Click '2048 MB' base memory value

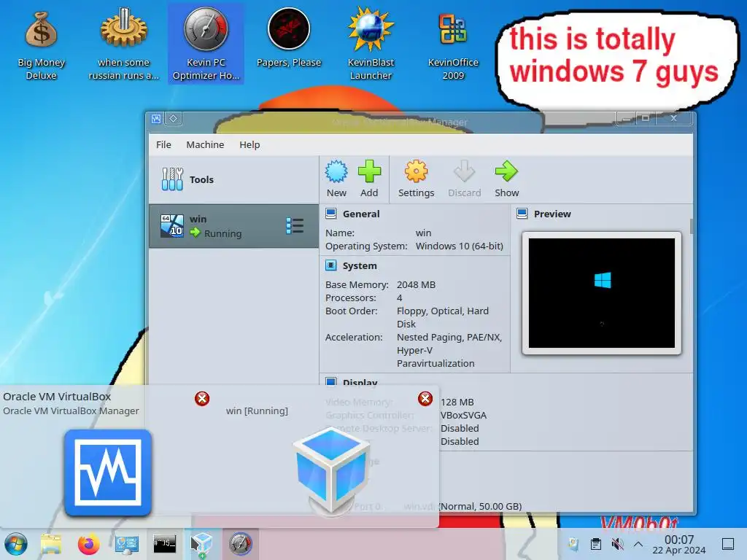point(416,285)
